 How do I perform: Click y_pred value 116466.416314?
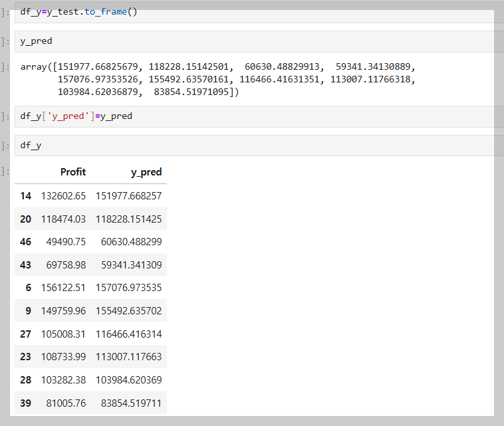128,334
